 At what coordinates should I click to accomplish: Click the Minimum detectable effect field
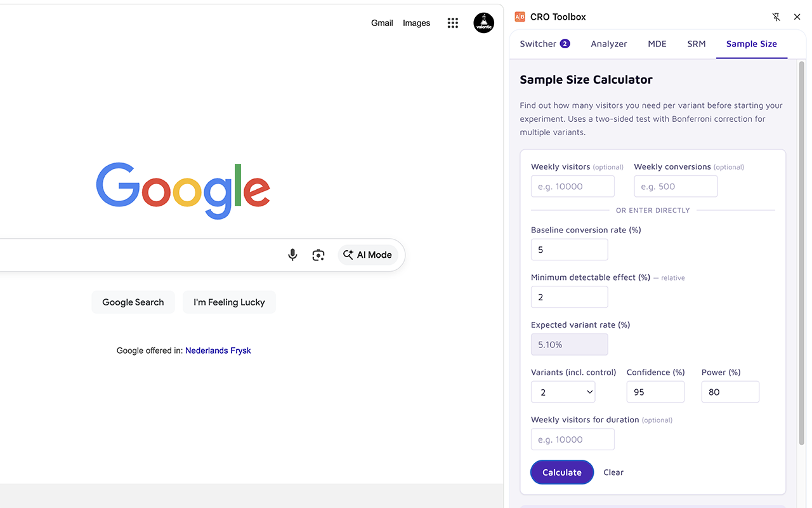click(570, 297)
